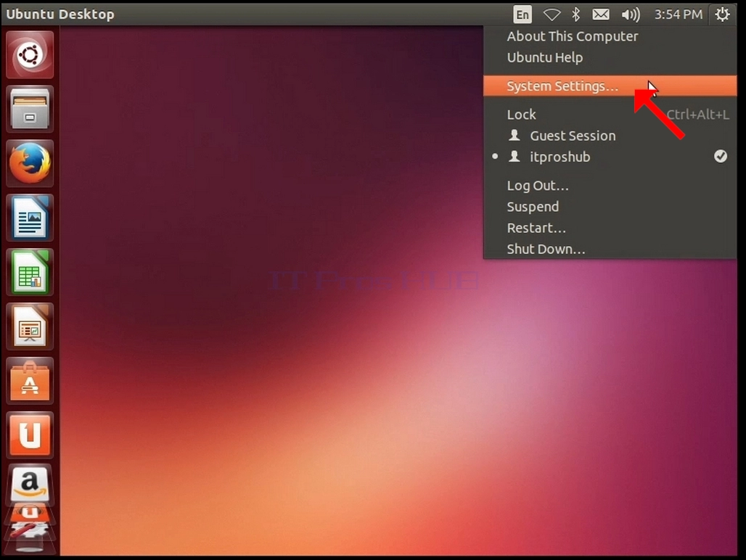Open the Amazon launcher icon
Screen dimensions: 746x560
(30, 484)
